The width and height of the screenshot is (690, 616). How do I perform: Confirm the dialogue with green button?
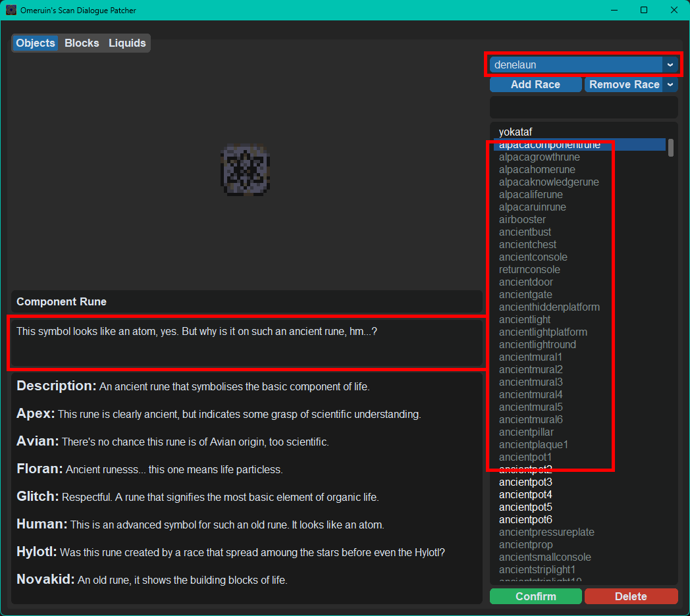(535, 596)
